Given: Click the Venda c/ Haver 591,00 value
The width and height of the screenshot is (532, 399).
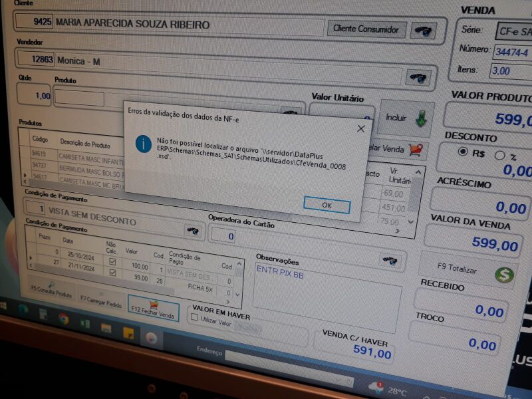Looking at the screenshot, I should 372,351.
